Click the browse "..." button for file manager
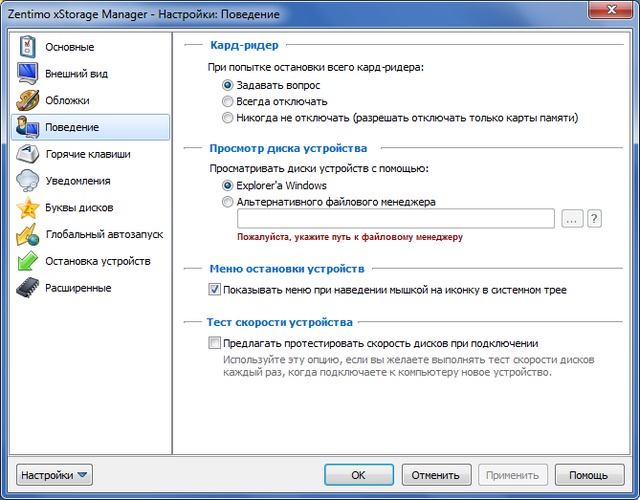 click(x=572, y=218)
